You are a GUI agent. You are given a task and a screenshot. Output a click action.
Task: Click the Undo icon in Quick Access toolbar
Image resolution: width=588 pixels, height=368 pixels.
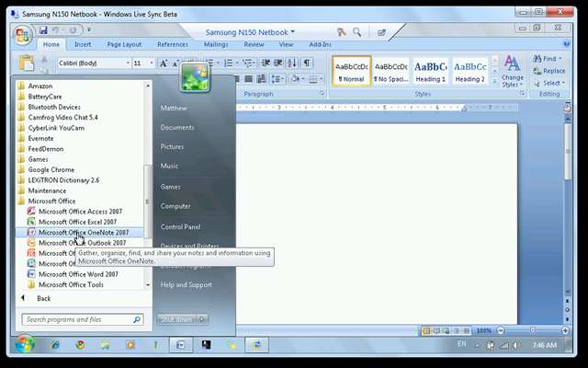pos(55,30)
